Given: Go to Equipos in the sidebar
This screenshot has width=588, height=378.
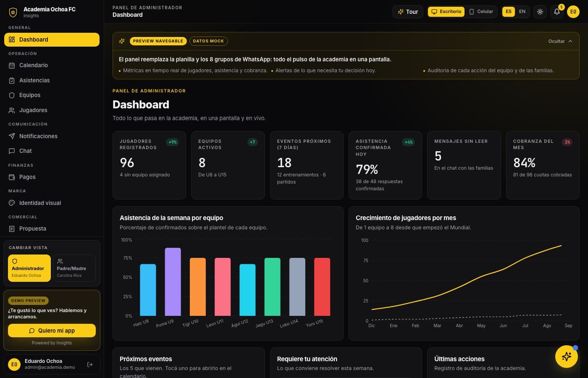Looking at the screenshot, I should (52, 95).
